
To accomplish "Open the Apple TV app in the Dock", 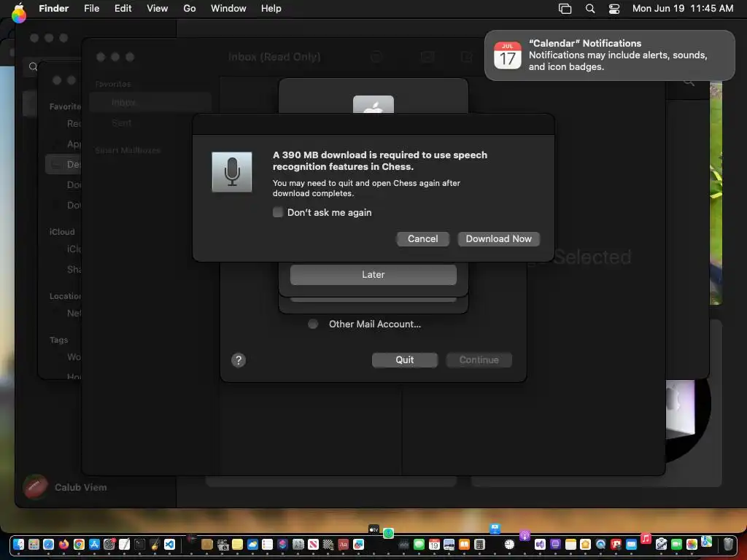I will [373, 529].
